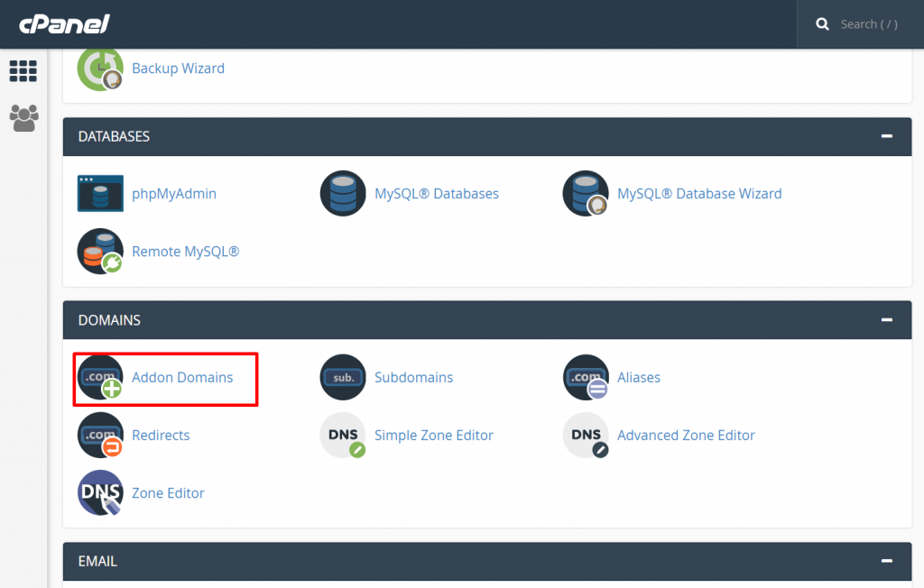Open Redirects link
Viewport: 924px width, 588px height.
(x=161, y=436)
